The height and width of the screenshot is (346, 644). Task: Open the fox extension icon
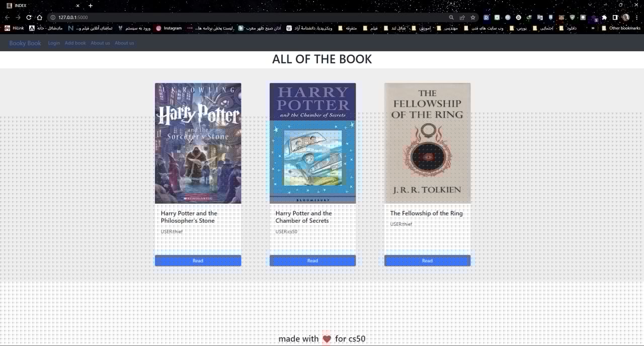point(561,17)
